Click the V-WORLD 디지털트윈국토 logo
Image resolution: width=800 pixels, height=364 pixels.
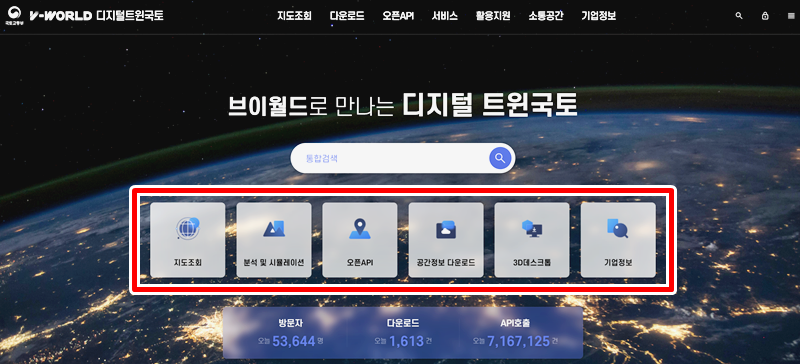tap(96, 16)
